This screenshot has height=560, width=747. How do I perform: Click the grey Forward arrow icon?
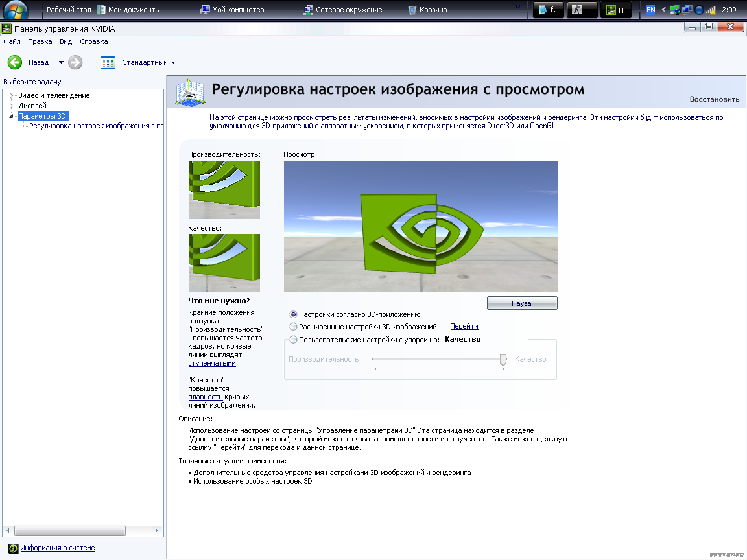click(75, 62)
